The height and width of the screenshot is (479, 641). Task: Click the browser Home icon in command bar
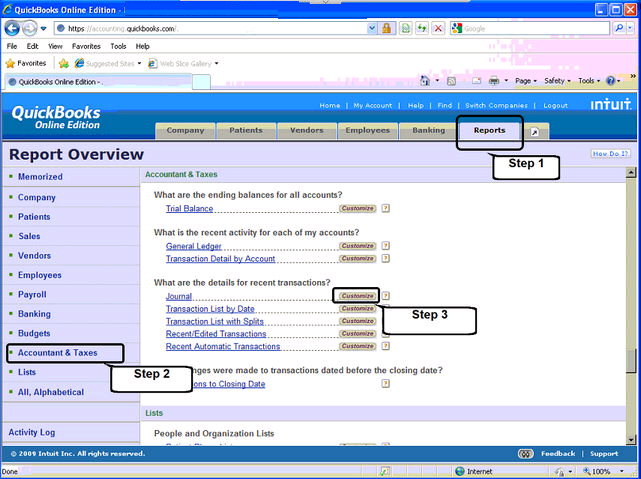point(425,81)
